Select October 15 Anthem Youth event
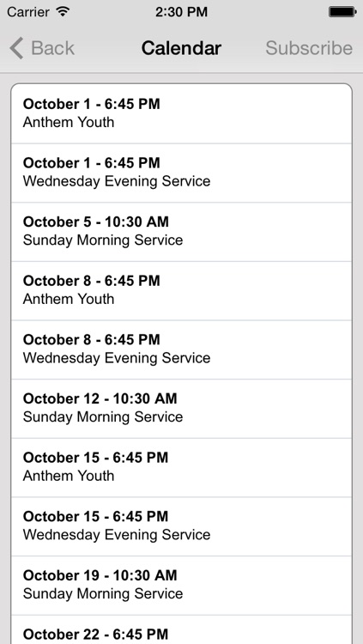Image resolution: width=363 pixels, height=644 pixels. coord(182,467)
